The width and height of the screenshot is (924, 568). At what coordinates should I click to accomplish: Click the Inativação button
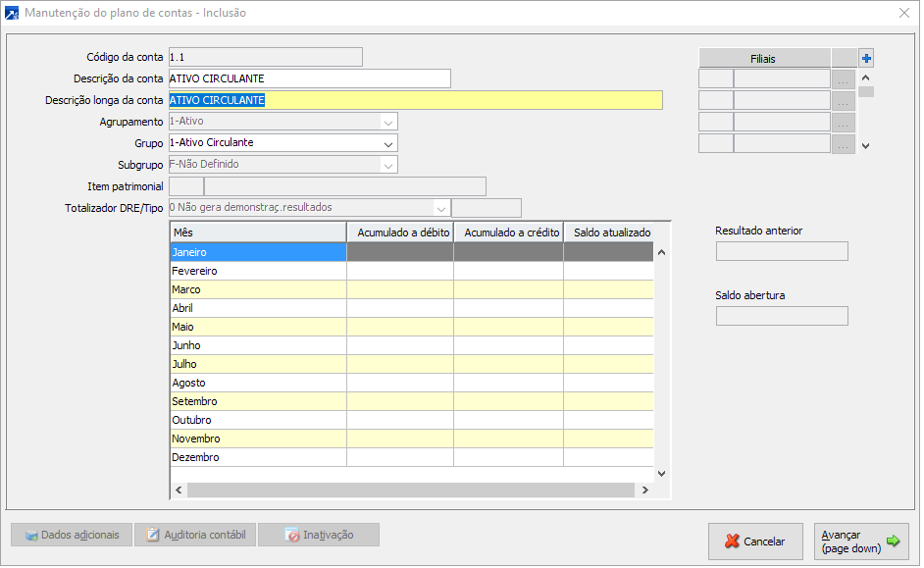coord(319,535)
